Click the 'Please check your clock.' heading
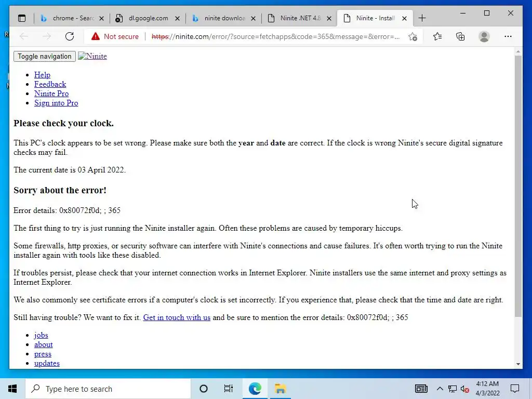This screenshot has width=532, height=399. tap(64, 123)
